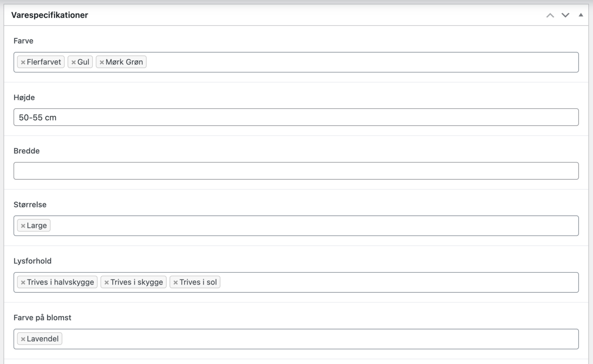Remove the Large size tag

point(23,226)
